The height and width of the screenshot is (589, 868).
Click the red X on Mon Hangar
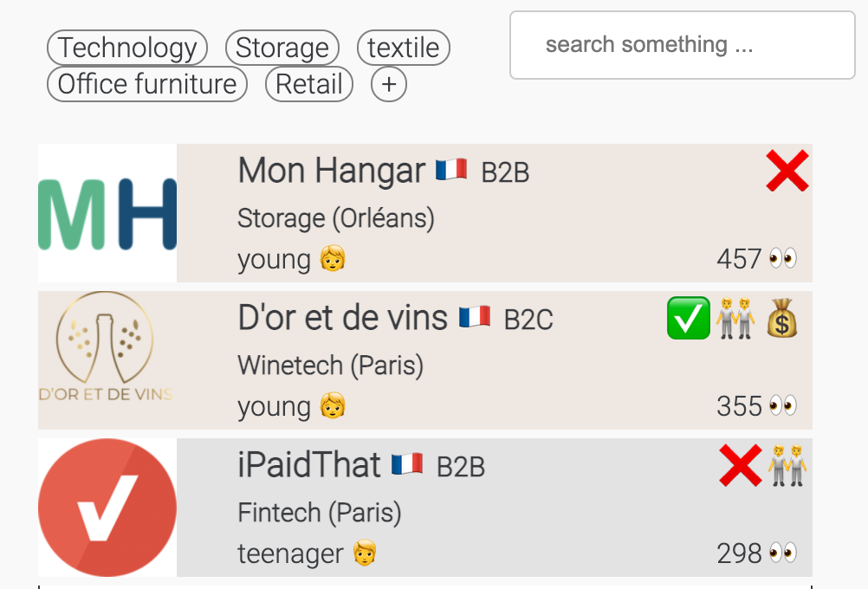click(x=787, y=171)
